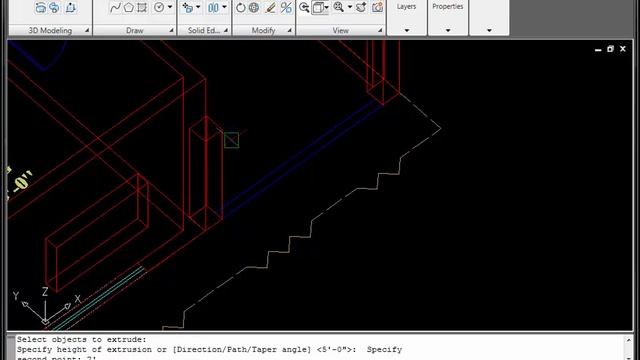
Task: Click the third icon in 3D Modeling panel
Action: pos(70,8)
